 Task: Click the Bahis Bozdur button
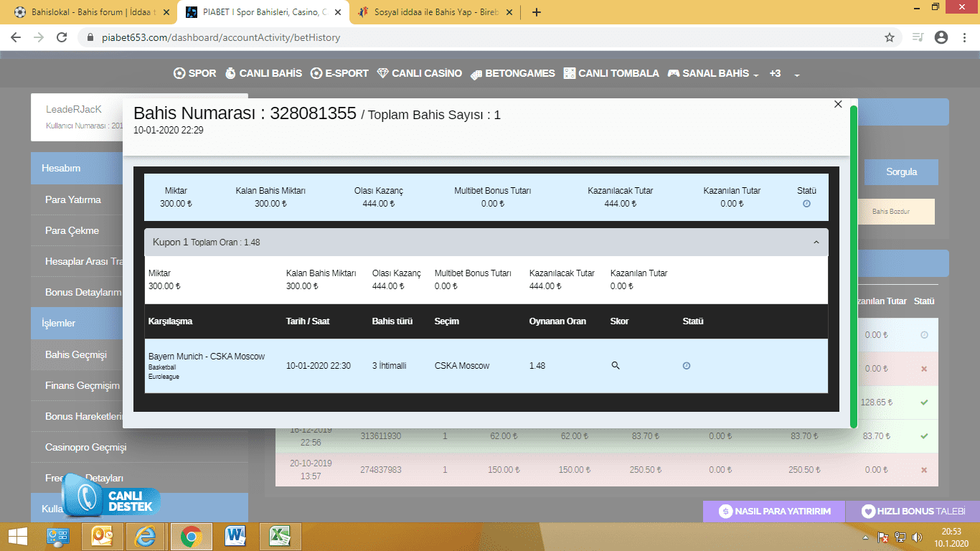(x=891, y=212)
